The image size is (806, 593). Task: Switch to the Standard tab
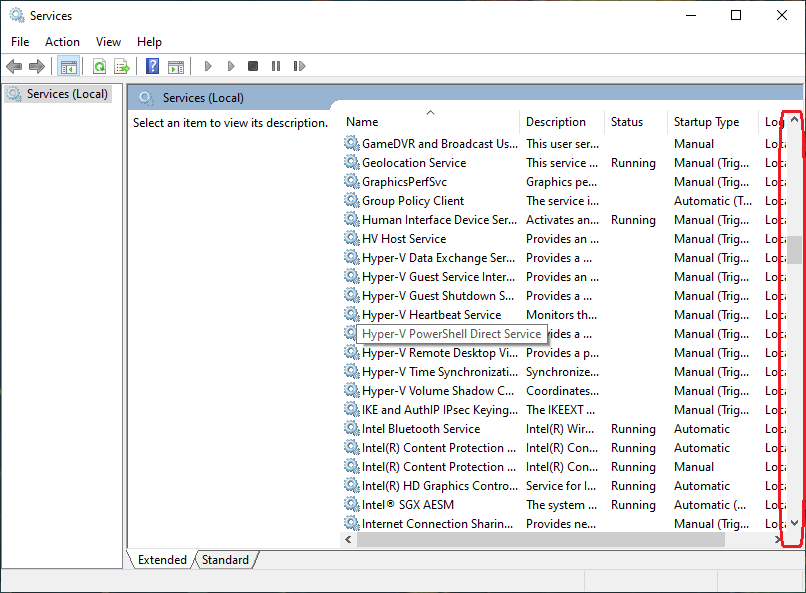click(x=225, y=560)
